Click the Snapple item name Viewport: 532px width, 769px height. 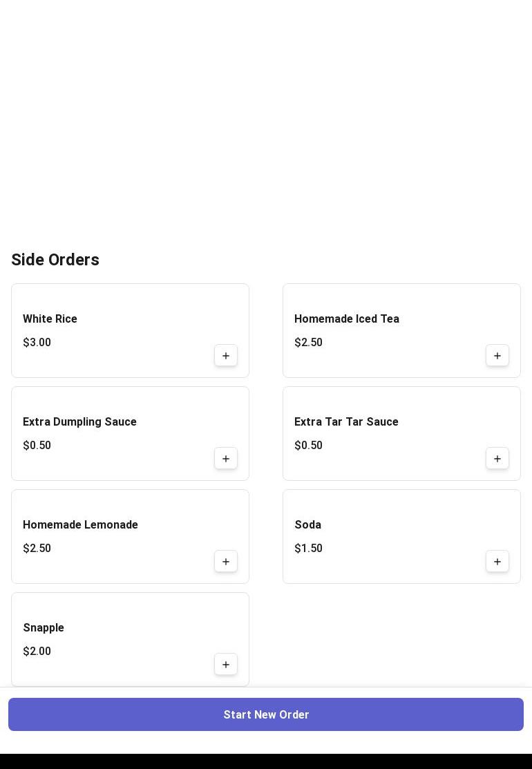point(44,628)
